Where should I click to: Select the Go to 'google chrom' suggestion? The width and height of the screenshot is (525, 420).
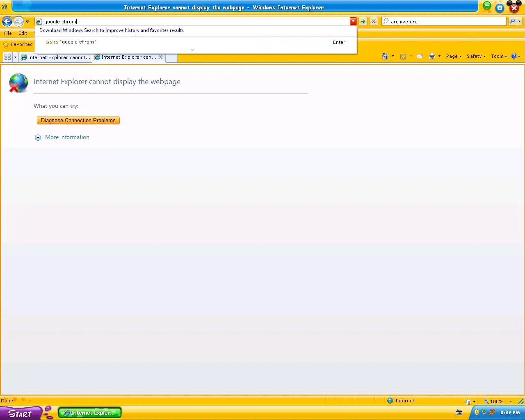pyautogui.click(x=196, y=42)
